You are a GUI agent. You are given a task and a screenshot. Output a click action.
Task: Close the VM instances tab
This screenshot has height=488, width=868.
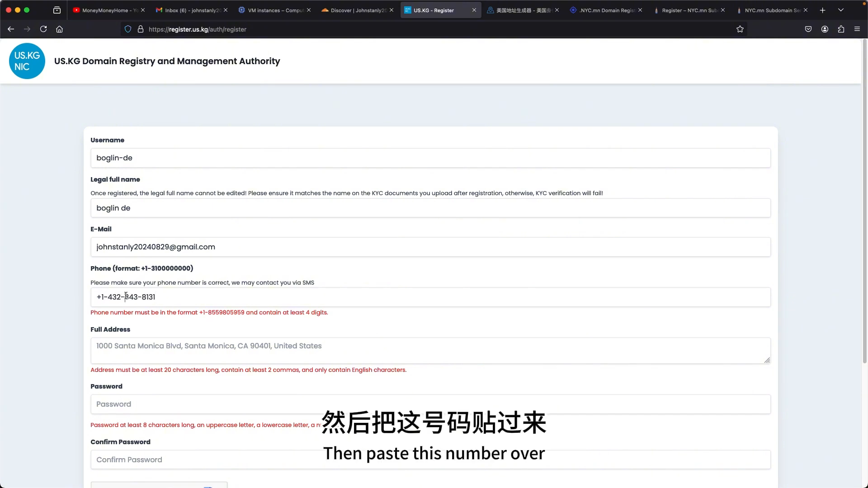(x=309, y=10)
